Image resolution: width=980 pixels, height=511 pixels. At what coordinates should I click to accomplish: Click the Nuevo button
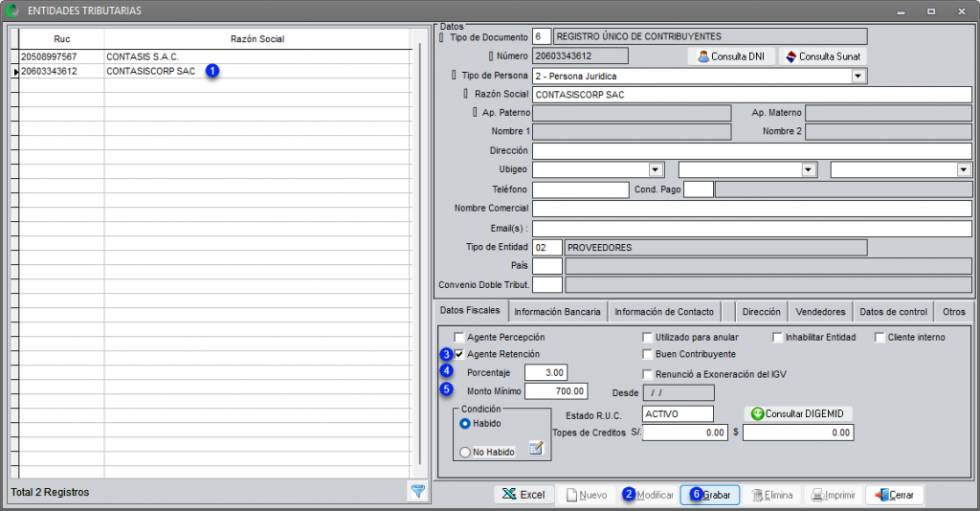coord(586,495)
